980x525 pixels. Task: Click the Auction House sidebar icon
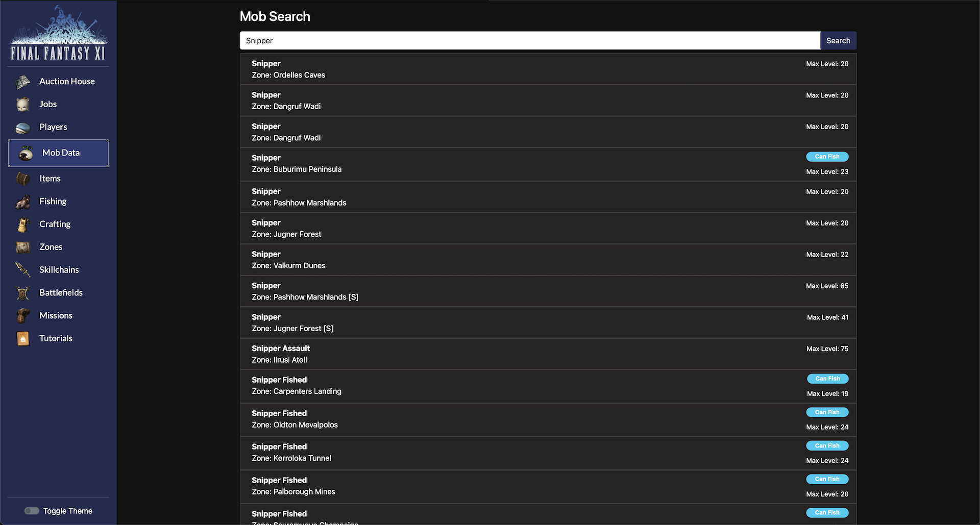point(23,82)
